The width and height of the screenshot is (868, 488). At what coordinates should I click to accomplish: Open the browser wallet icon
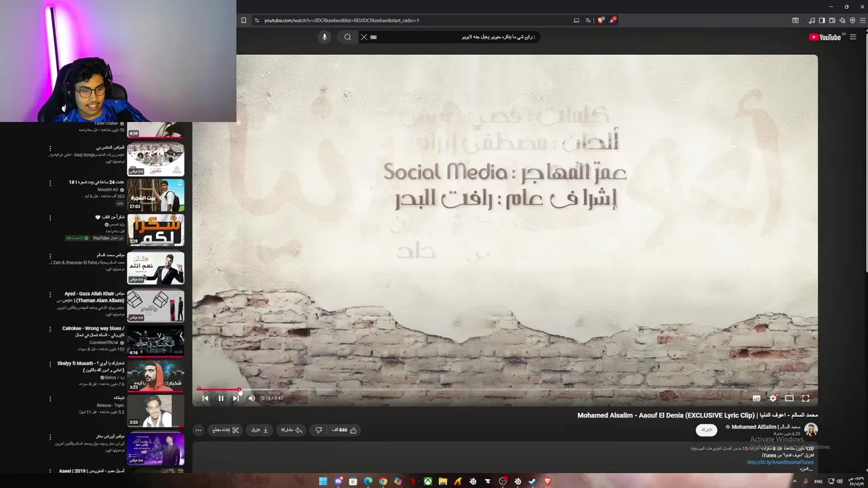point(832,20)
